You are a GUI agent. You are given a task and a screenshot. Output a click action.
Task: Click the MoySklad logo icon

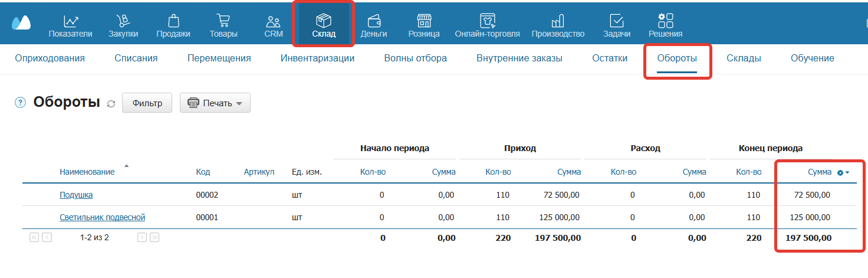[21, 23]
